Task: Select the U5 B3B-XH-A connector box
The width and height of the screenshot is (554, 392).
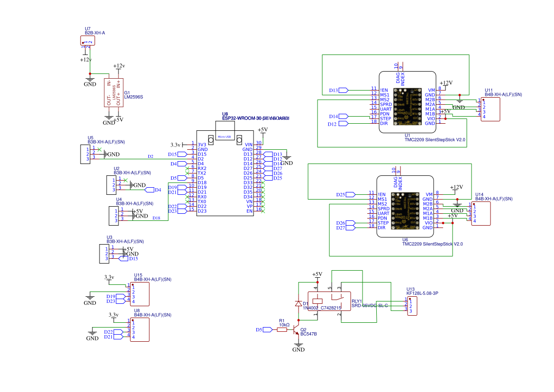Action: click(85, 154)
